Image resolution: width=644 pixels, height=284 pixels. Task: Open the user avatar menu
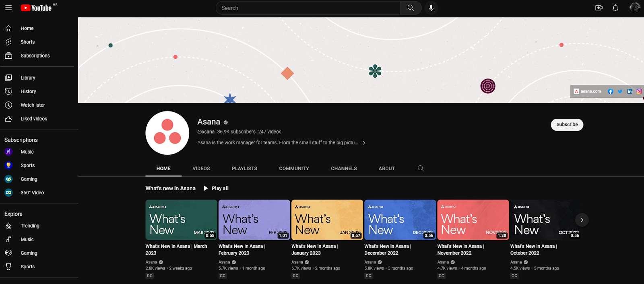[635, 8]
